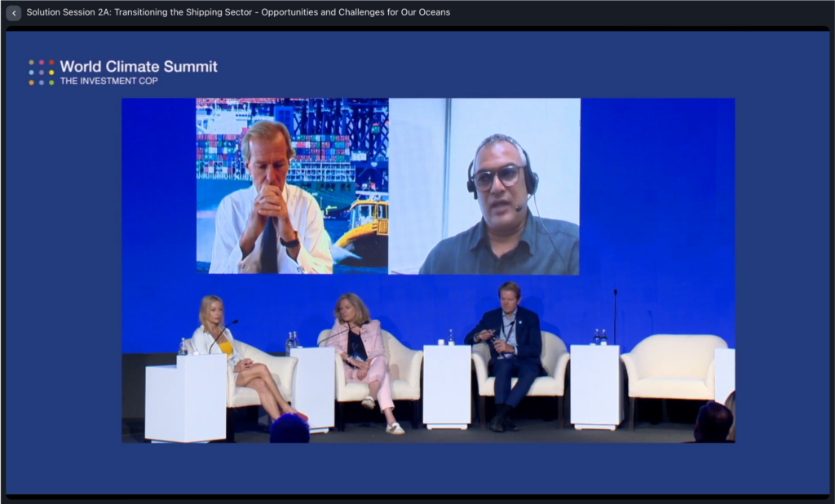Viewport: 835px width, 504px height.
Task: Select the Solution Session 2A title
Action: 238,13
